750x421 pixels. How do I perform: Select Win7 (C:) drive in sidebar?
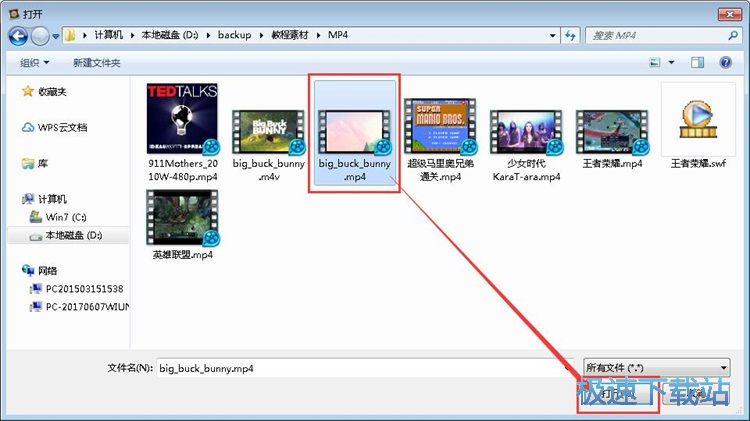click(x=66, y=217)
